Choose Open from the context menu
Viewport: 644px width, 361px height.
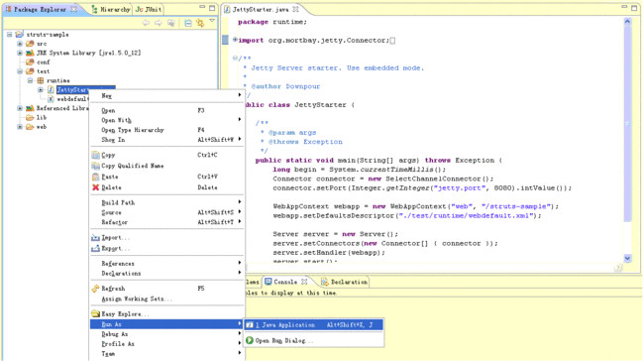coord(167,110)
